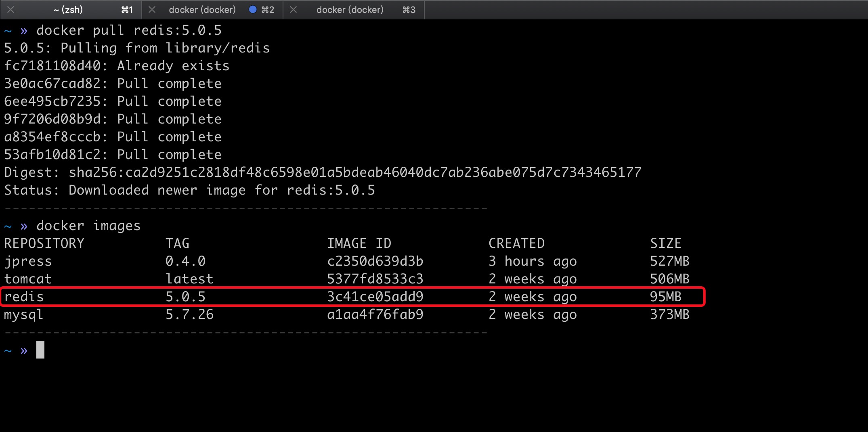The height and width of the screenshot is (432, 868).
Task: Click the jpress repository name
Action: pos(28,261)
